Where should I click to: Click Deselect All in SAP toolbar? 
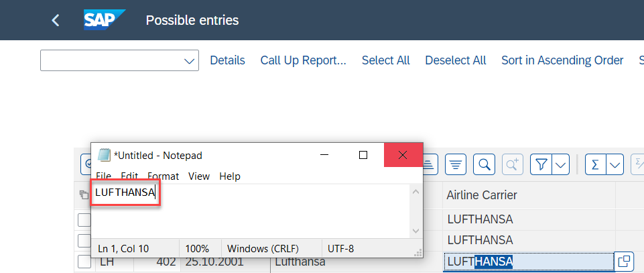click(456, 60)
